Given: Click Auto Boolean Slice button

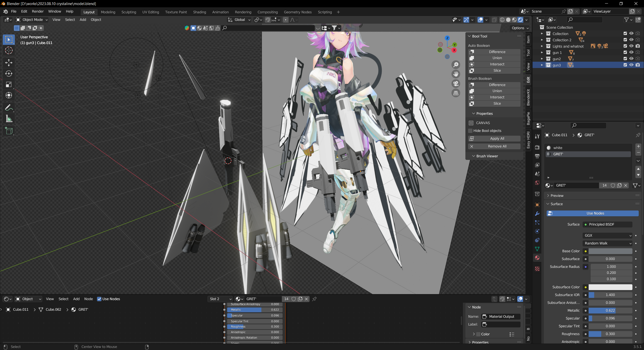Looking at the screenshot, I should click(x=494, y=71).
